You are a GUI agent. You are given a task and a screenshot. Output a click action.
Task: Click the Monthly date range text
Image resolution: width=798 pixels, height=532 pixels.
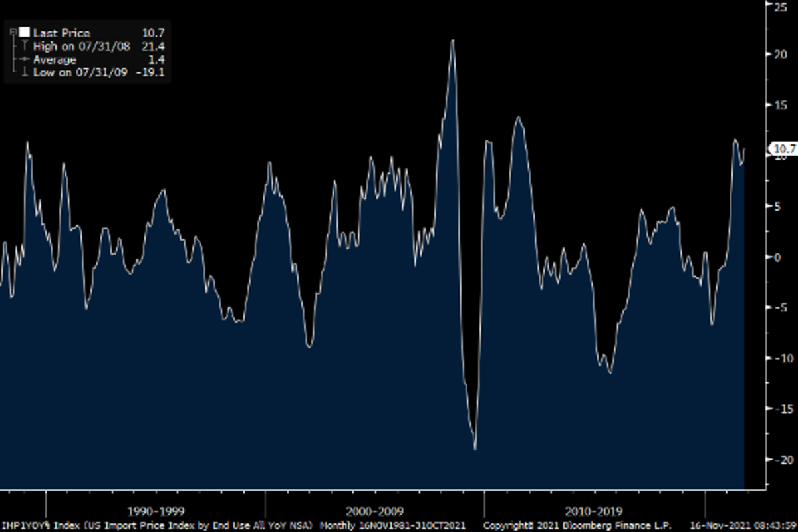tap(398, 525)
